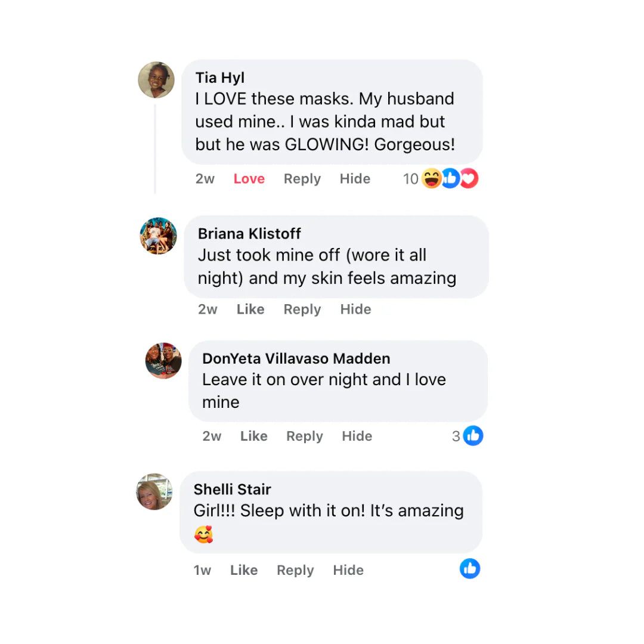Hide Shelli Stair's comment
This screenshot has height=644, width=644.
point(348,570)
